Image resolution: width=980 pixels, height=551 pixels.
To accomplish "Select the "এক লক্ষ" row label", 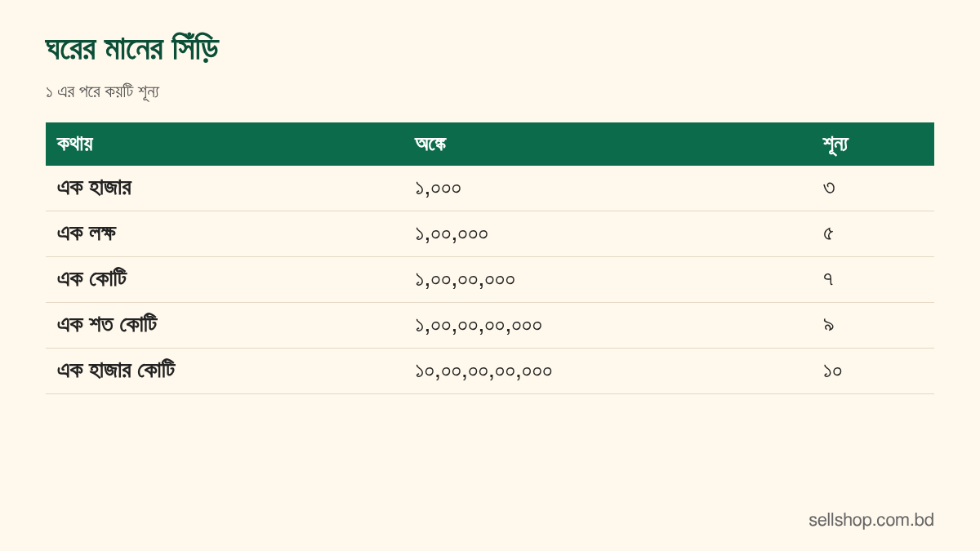I will coord(86,233).
